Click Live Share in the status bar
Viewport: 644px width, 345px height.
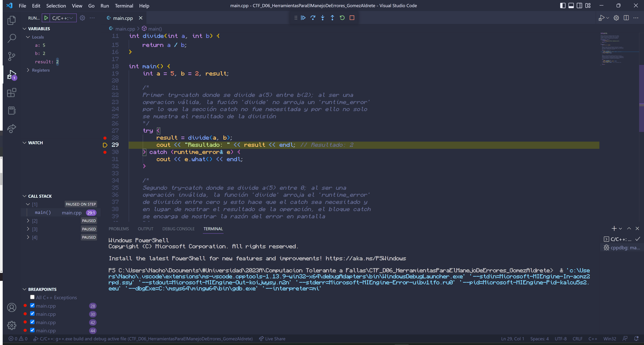click(x=272, y=338)
